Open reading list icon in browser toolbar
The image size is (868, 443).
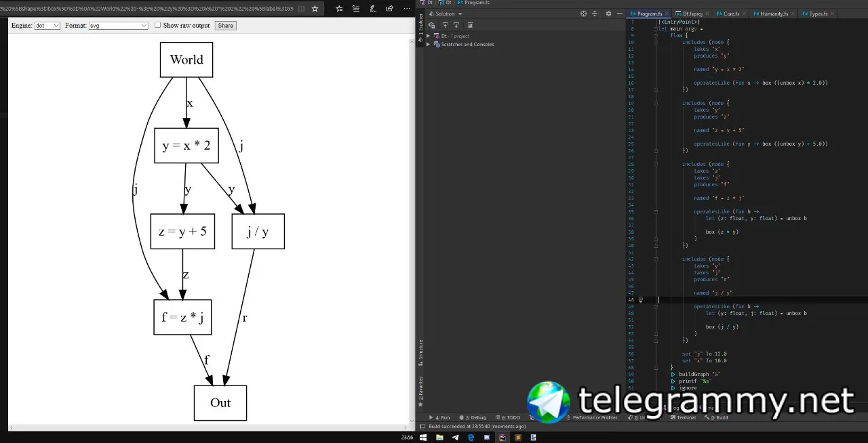356,9
